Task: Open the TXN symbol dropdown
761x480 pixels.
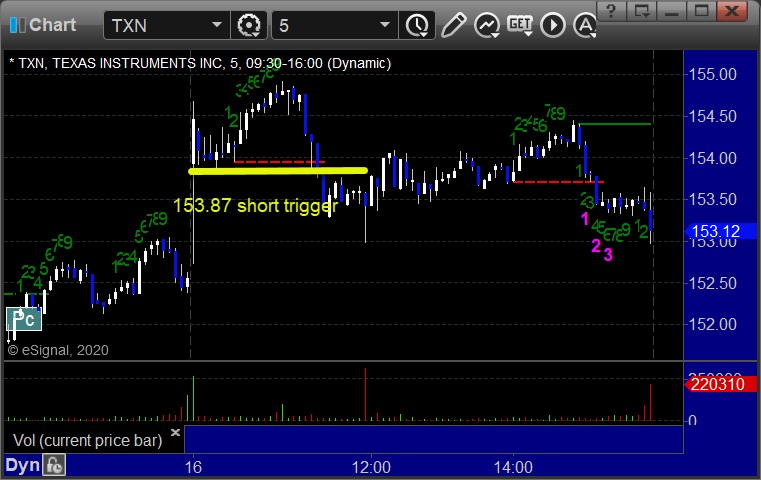Action: (x=216, y=25)
